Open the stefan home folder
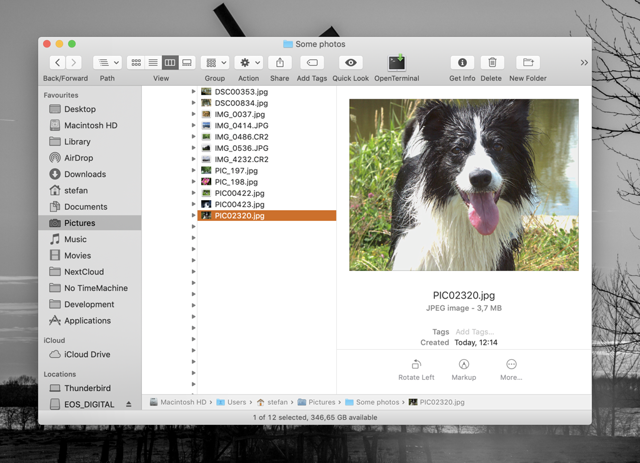640x463 pixels. tap(90, 191)
